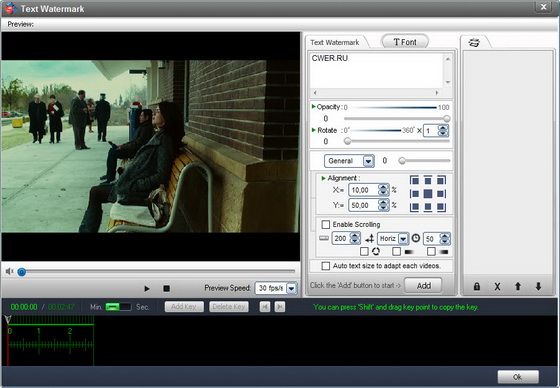Click the fade-in gradient icon
560x388 pixels.
pyautogui.click(x=444, y=252)
